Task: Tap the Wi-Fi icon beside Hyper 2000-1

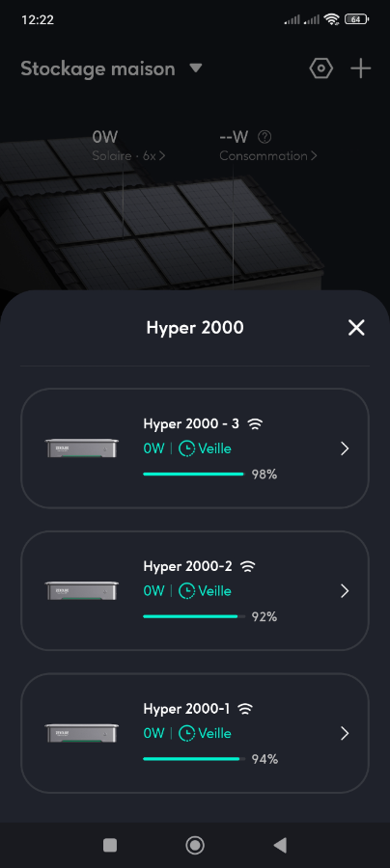Action: (x=245, y=709)
